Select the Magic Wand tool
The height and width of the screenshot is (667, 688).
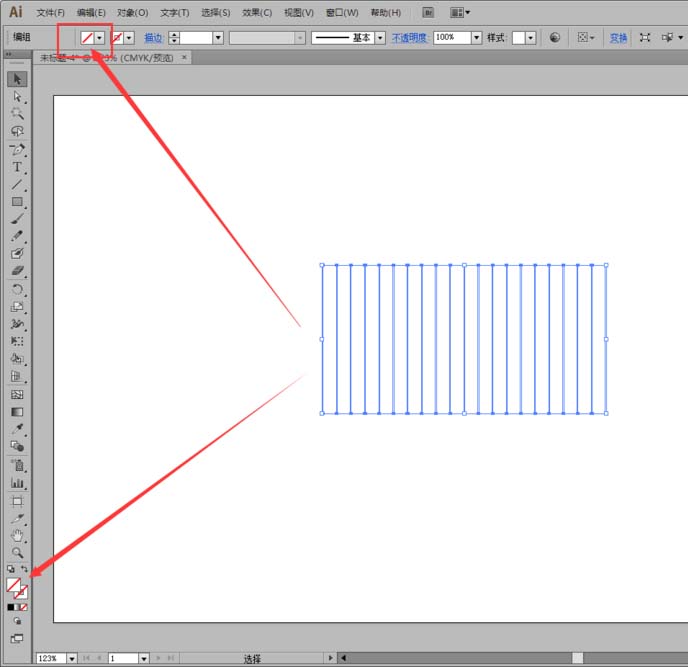coord(17,114)
